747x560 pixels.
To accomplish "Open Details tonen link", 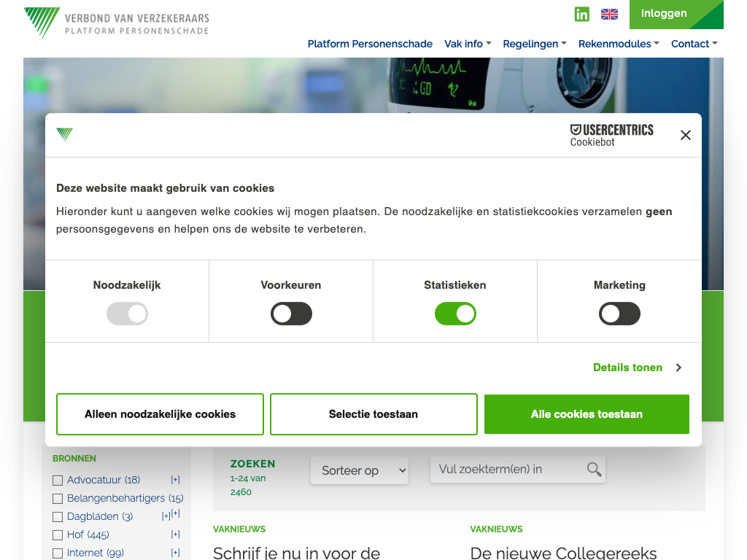I will point(627,367).
